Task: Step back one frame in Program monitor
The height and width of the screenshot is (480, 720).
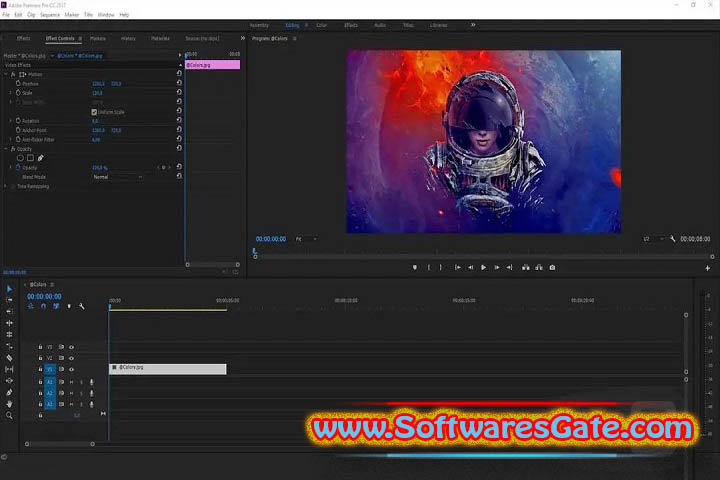Action: pos(471,267)
